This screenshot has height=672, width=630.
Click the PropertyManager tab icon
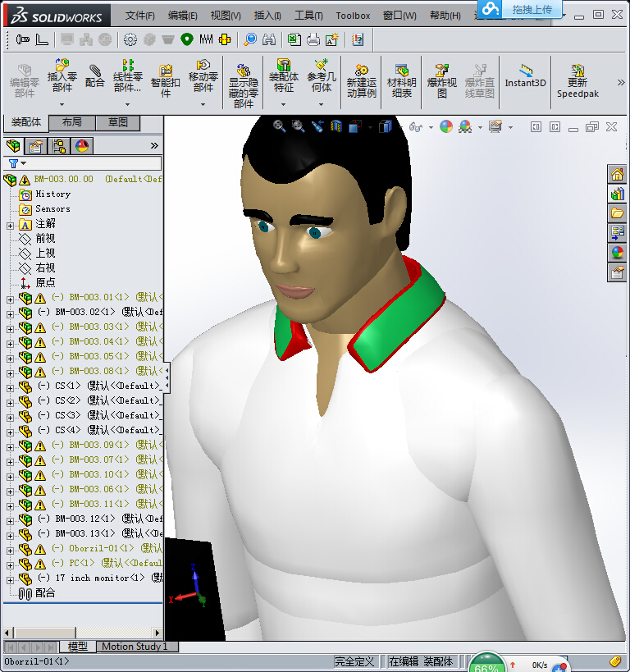[x=35, y=146]
